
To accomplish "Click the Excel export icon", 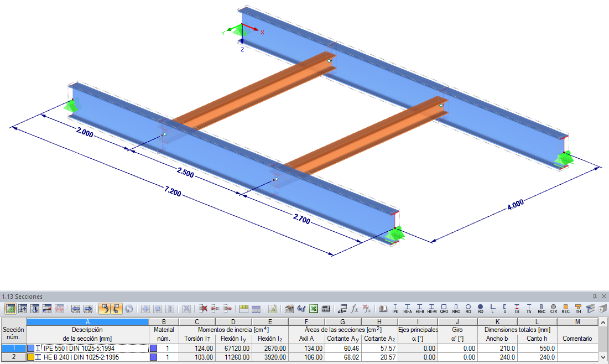I will click(314, 309).
